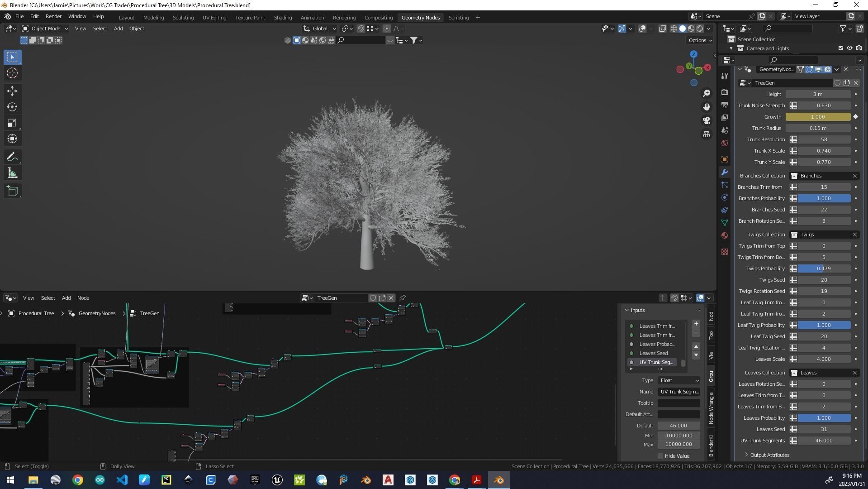Screen dimensions: 868x489
Task: Open the Object Mode dropdown
Action: [x=45, y=29]
